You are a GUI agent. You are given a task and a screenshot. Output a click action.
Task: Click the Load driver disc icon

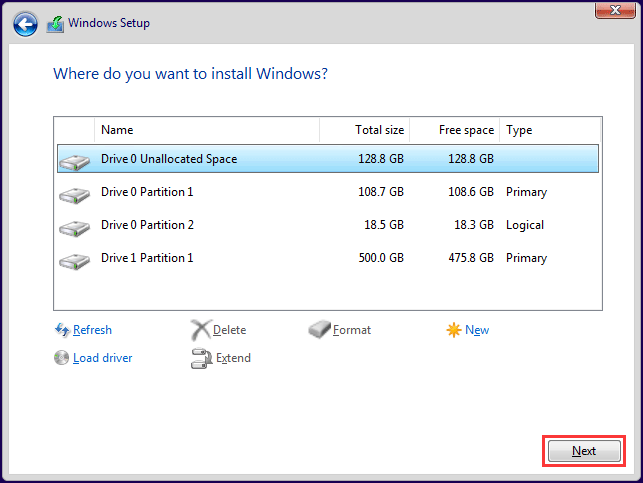pos(61,358)
